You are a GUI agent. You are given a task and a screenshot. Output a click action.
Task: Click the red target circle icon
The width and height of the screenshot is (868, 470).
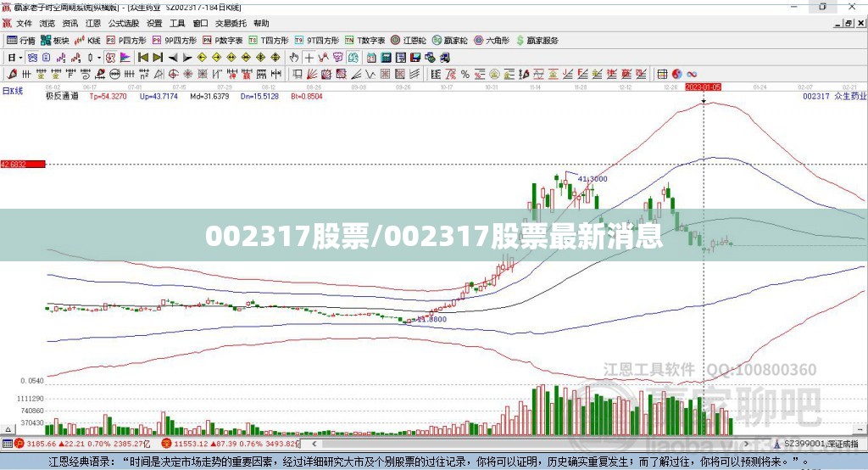(x=173, y=74)
